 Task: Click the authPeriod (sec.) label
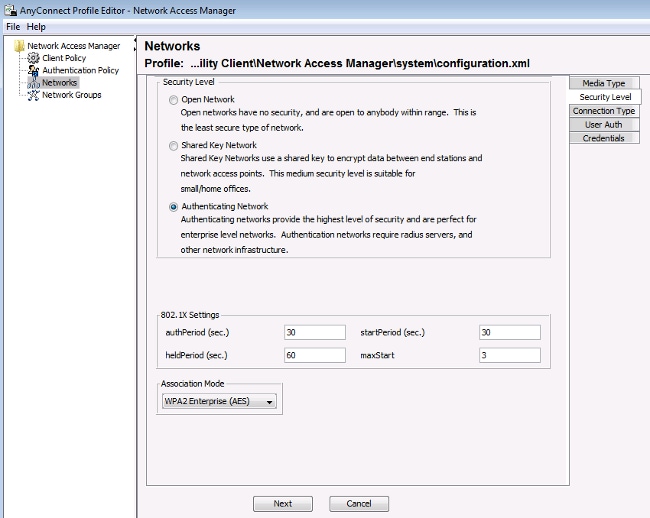pos(197,332)
